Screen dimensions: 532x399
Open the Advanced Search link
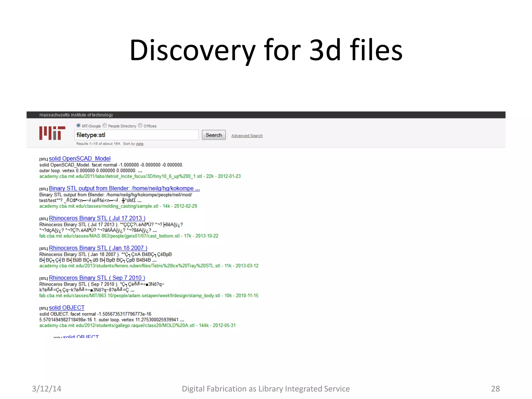pos(247,136)
